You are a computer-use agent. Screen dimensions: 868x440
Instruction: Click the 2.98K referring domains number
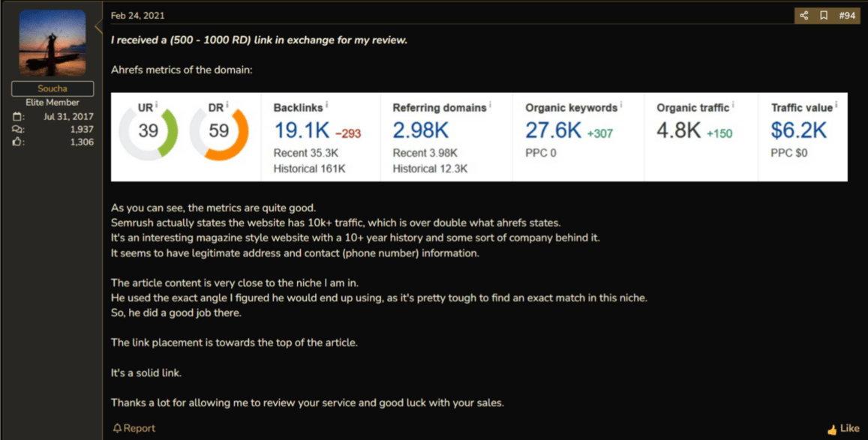421,130
